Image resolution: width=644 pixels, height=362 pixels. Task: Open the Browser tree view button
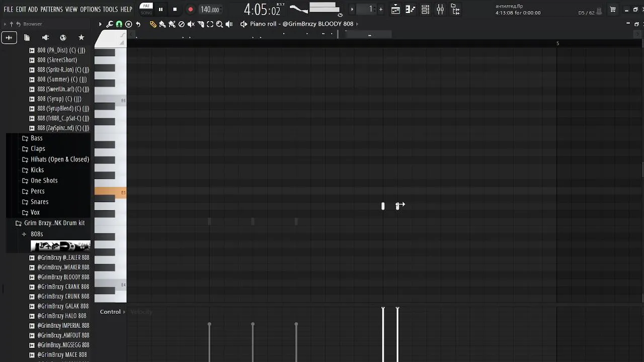pos(455,10)
